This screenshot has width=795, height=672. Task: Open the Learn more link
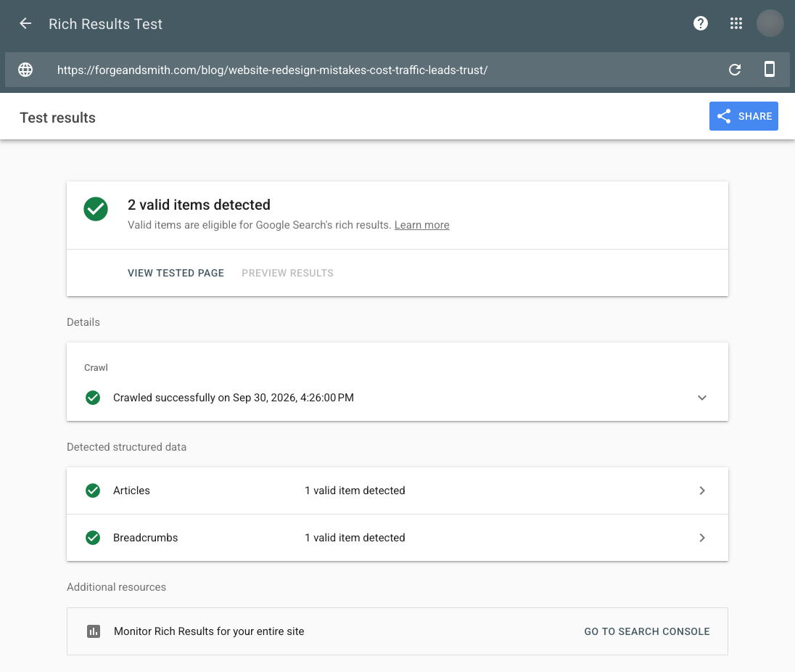coord(422,225)
